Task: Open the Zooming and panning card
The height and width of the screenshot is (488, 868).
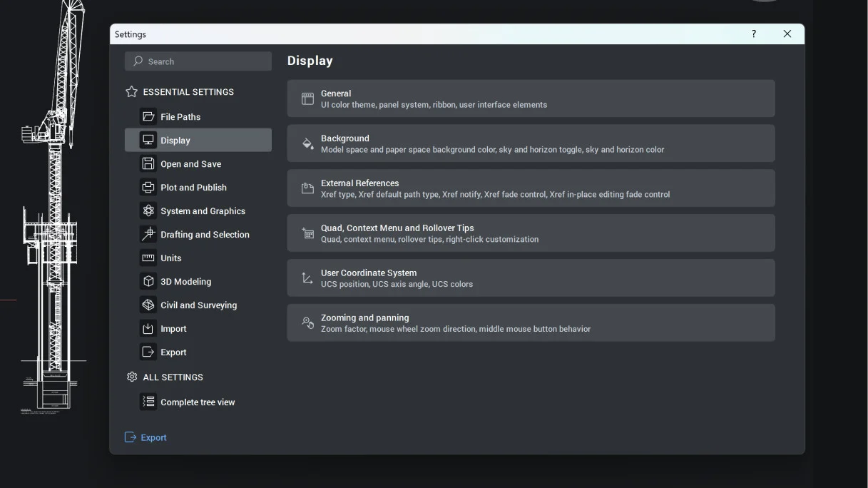Action: click(x=531, y=323)
